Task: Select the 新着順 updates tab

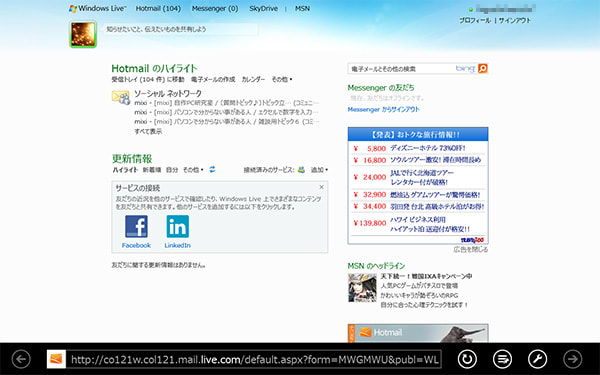Action: pos(152,170)
